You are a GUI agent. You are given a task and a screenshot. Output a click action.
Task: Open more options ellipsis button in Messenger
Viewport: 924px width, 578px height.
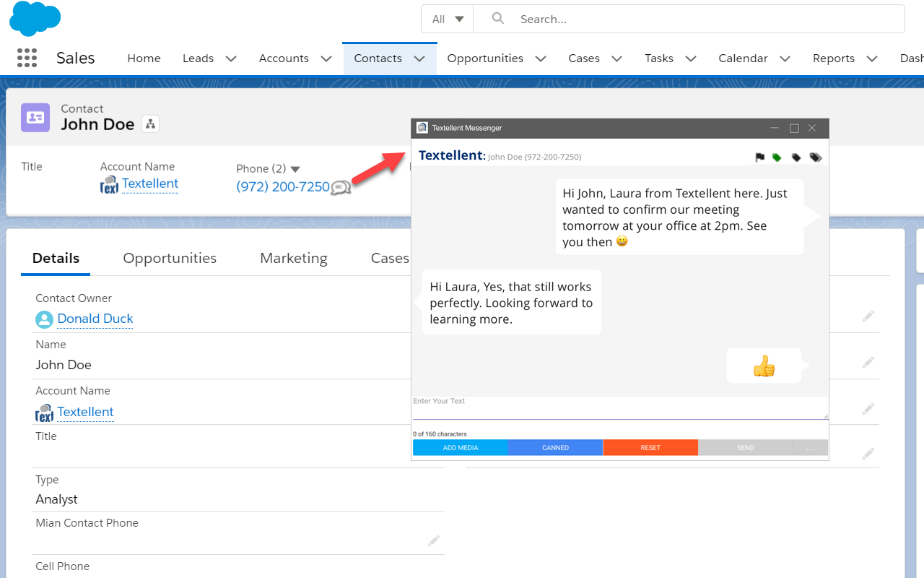coord(811,448)
